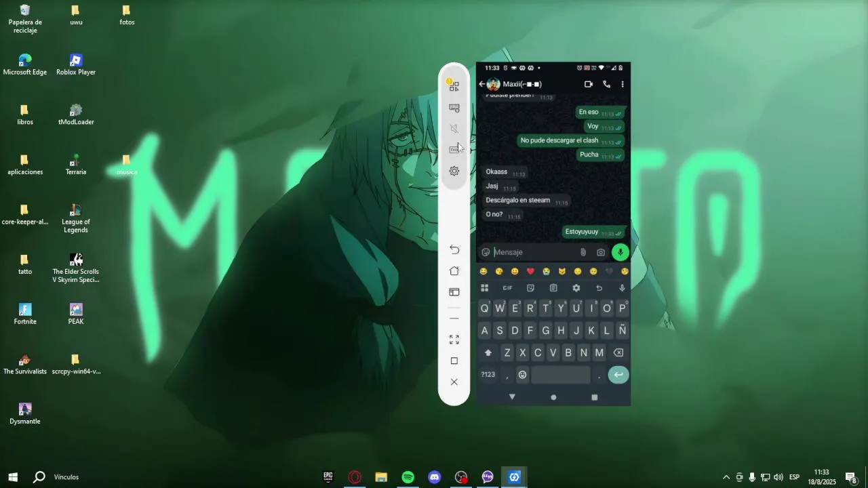Switch to ?123 symbols keyboard
868x488 pixels.
tap(488, 375)
